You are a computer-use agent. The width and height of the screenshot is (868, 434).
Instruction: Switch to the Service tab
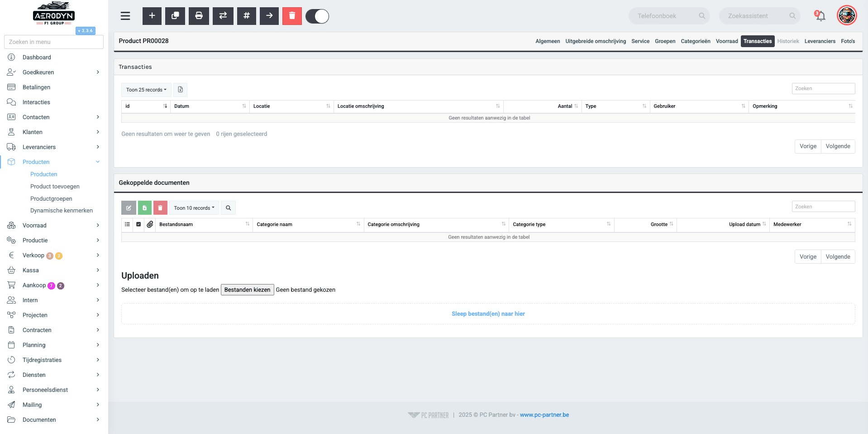tap(640, 41)
